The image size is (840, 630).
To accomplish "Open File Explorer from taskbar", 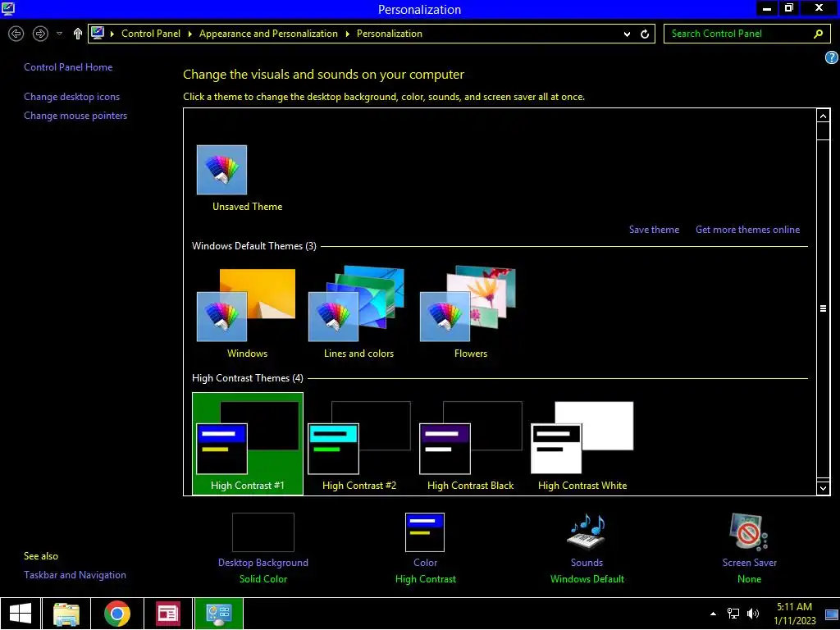I will [66, 614].
